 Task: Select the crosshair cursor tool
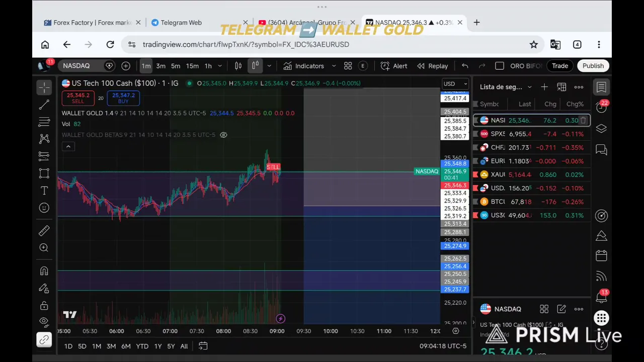pos(44,87)
